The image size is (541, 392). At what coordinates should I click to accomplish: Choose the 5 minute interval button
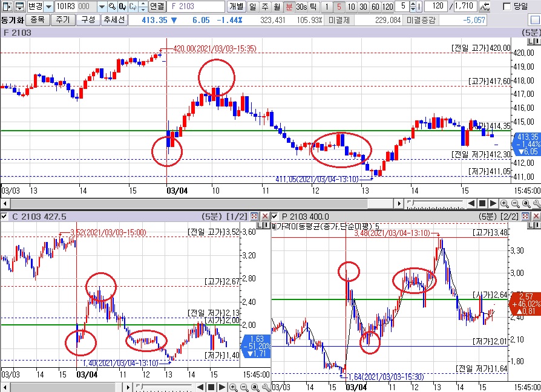[x=339, y=6]
